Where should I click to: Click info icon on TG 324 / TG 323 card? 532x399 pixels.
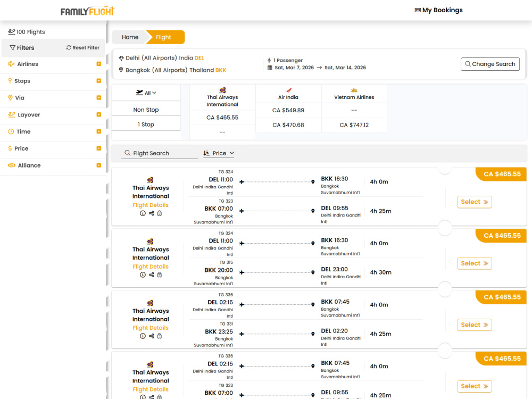[143, 213]
